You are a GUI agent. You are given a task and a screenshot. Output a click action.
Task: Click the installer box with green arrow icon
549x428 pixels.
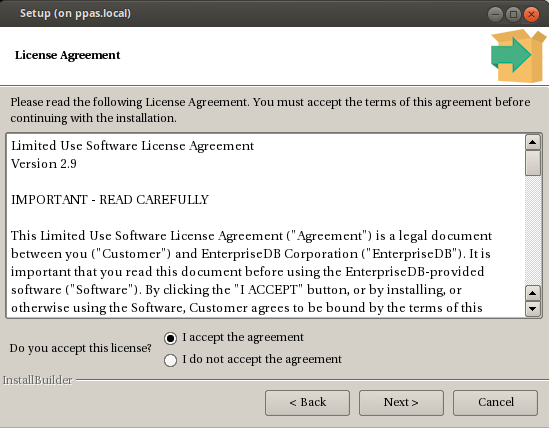coord(519,56)
